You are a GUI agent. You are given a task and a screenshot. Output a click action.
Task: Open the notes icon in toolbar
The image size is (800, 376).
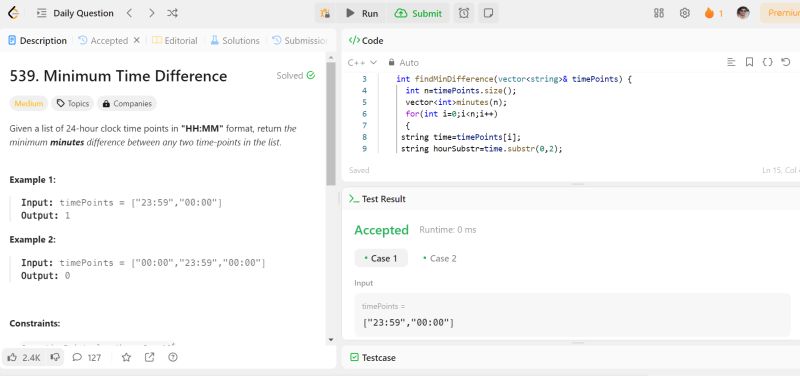488,14
